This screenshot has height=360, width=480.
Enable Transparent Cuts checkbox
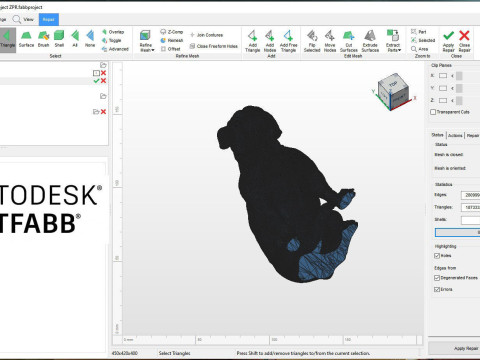[433, 112]
